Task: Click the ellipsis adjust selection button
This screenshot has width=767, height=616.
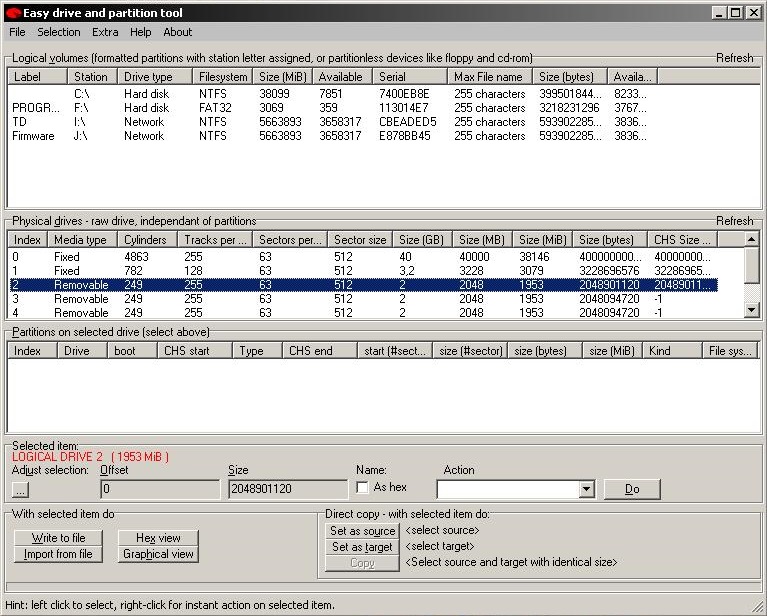Action: click(21, 490)
